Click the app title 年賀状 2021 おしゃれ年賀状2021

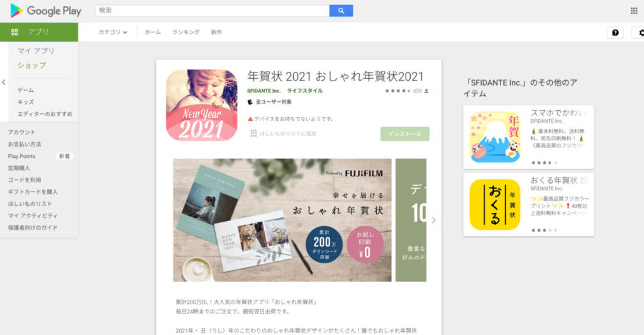(335, 76)
